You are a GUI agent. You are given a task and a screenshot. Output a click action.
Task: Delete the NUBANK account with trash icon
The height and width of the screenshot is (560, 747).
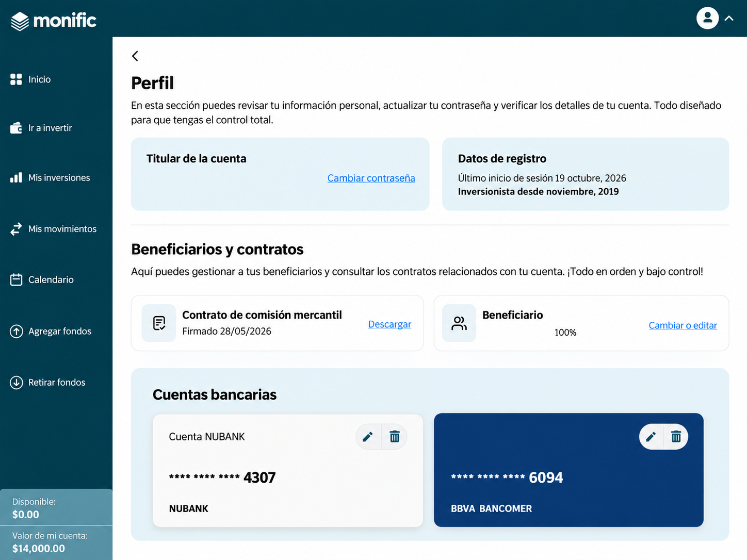(395, 437)
